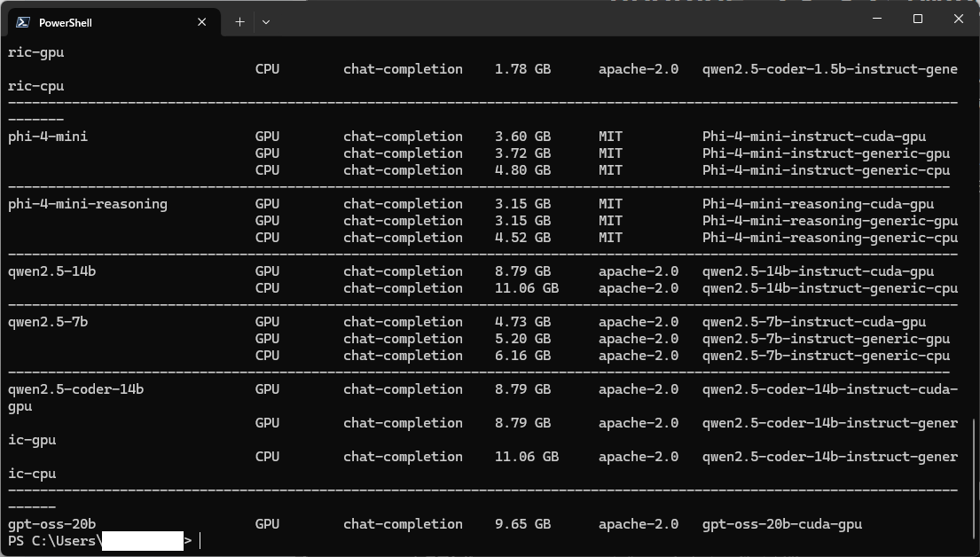
Task: Click the command prompt input line
Action: pyautogui.click(x=490, y=541)
